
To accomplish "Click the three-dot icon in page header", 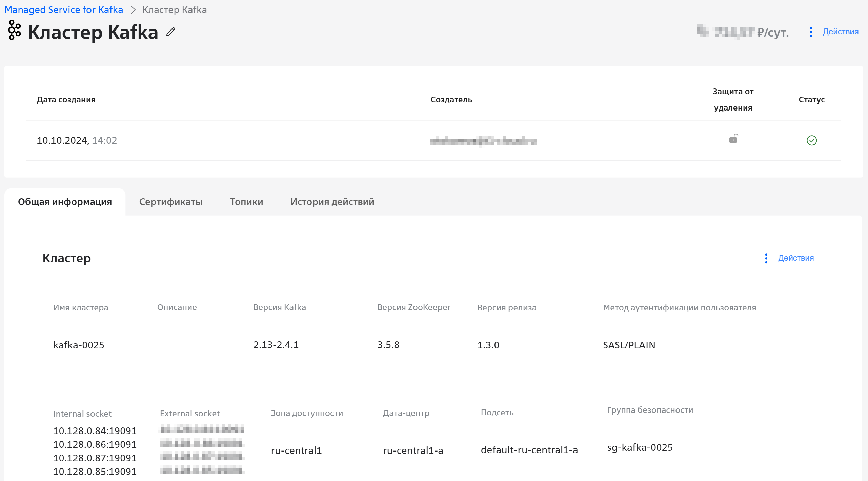I will [811, 32].
